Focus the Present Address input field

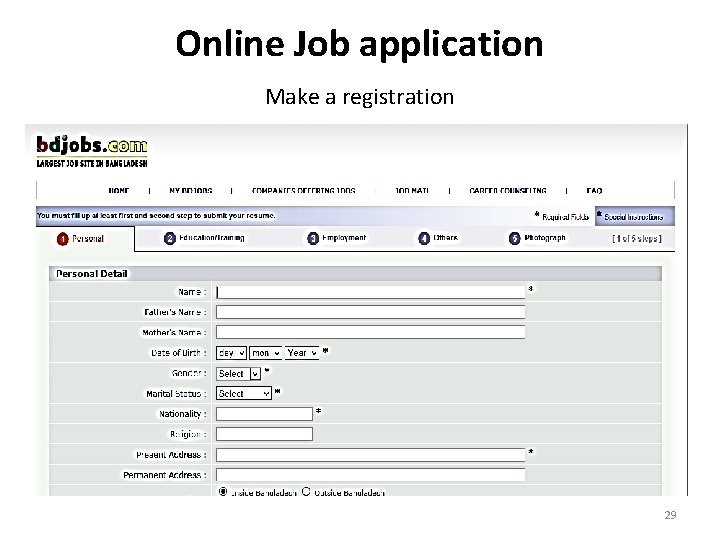371,455
